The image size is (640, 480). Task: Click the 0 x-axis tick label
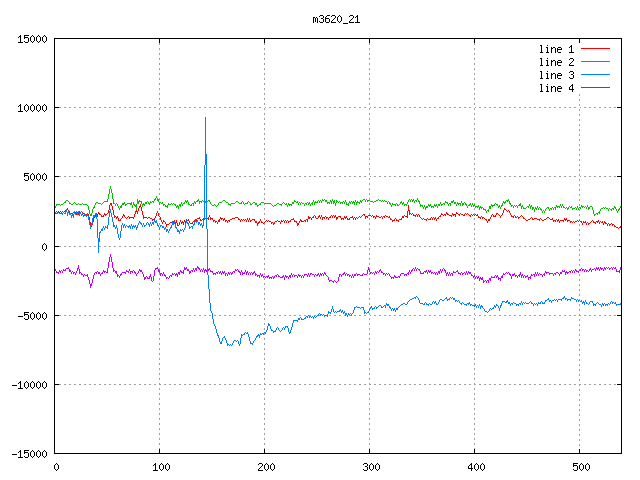point(55,466)
